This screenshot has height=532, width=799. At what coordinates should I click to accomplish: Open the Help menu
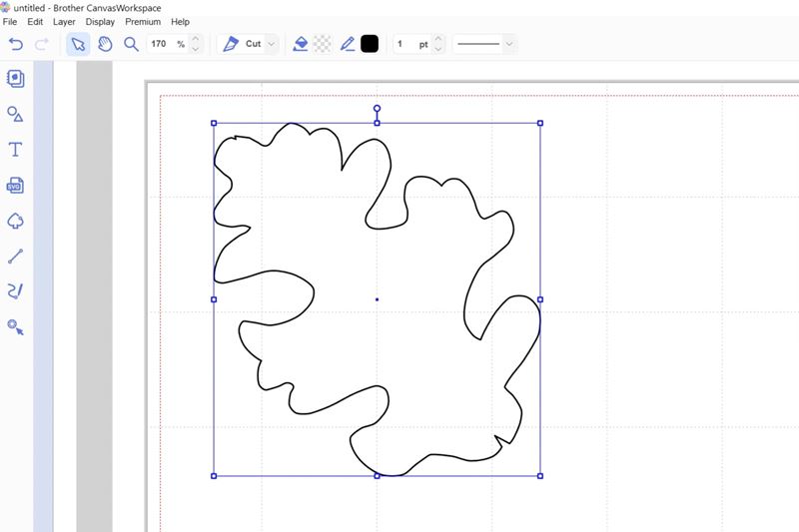pos(180,21)
